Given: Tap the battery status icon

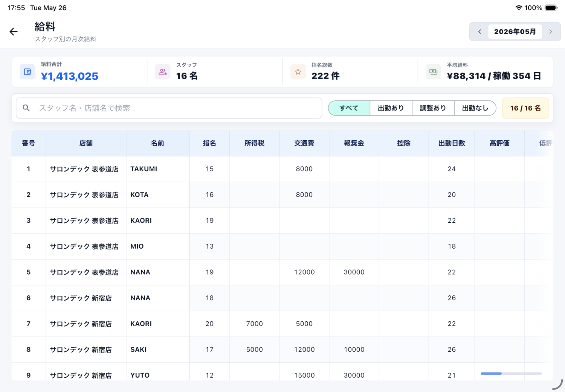Looking at the screenshot, I should point(551,8).
